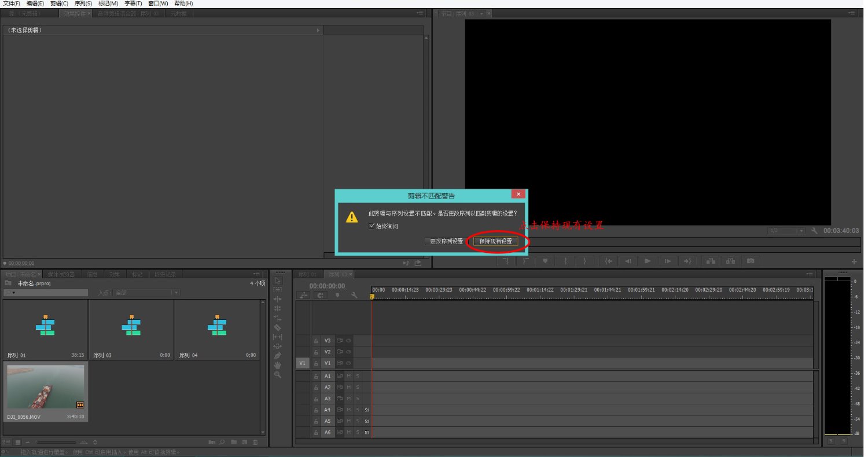Toggle lock on track A4

coord(316,410)
